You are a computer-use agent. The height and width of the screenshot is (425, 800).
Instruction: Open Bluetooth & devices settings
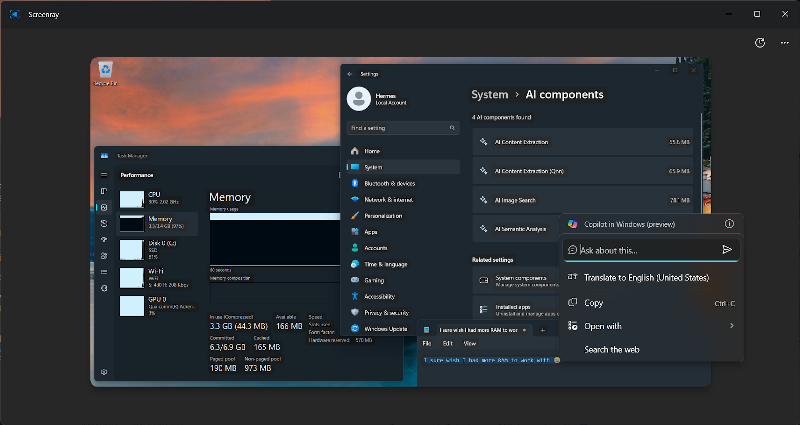(x=390, y=183)
